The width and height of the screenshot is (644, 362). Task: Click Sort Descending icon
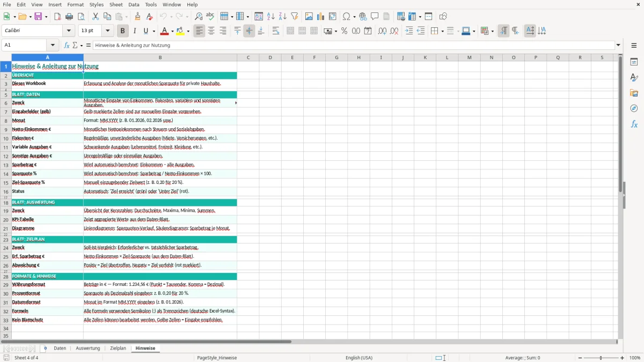(x=282, y=17)
